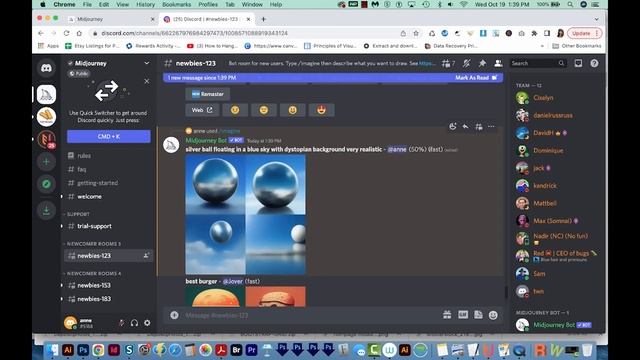Add a server with plus icon
The image size is (640, 360).
pos(46,162)
